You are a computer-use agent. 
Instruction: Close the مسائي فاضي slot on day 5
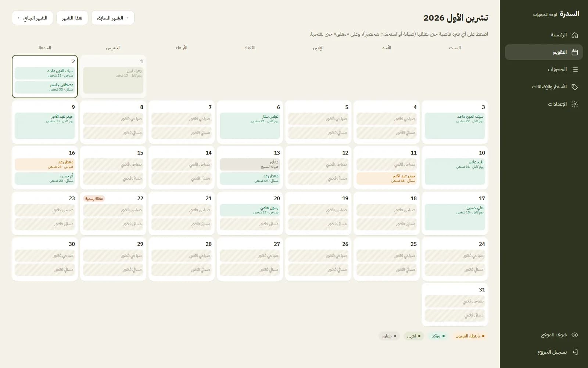pos(318,132)
